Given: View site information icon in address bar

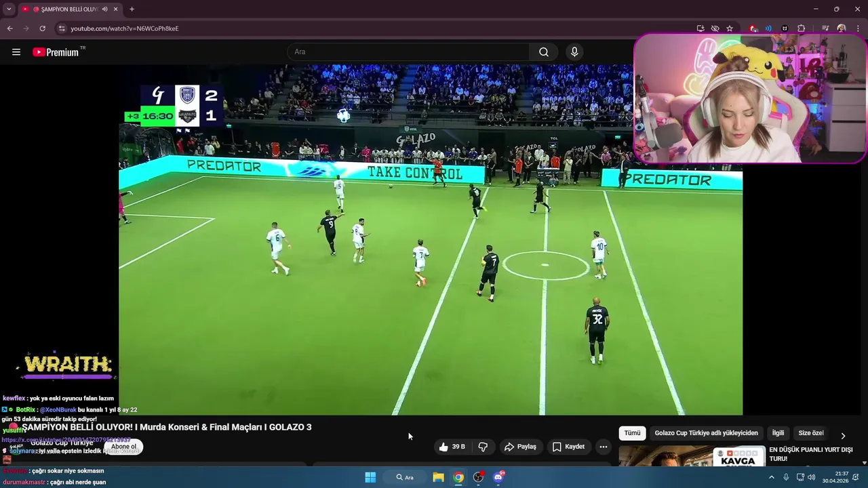Looking at the screenshot, I should click(x=62, y=28).
